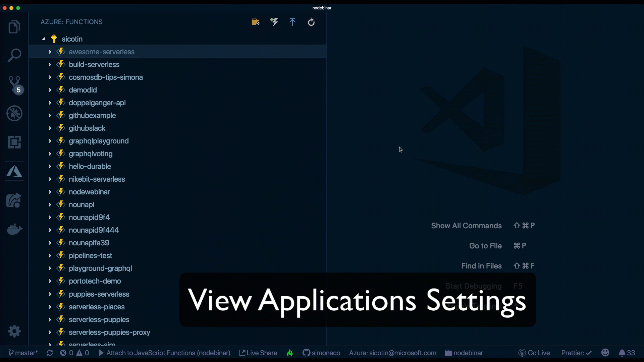Viewport: 644px width, 362px height.
Task: Click Go Live in status bar
Action: pyautogui.click(x=534, y=353)
